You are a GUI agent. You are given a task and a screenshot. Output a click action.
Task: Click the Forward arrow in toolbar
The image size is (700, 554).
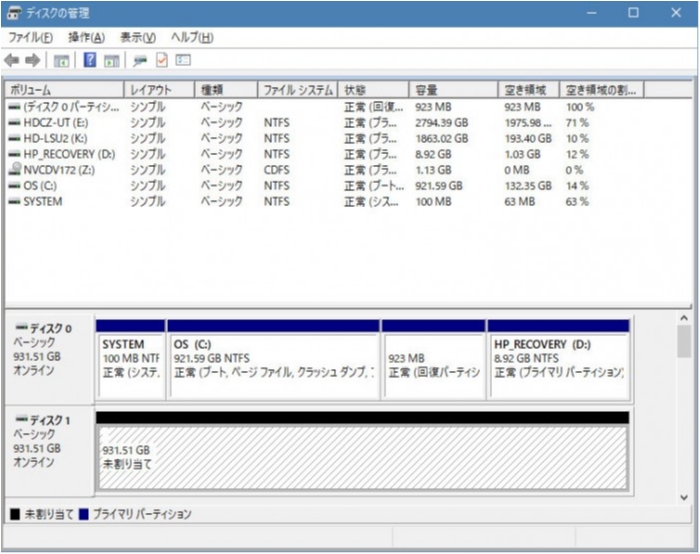[x=32, y=61]
